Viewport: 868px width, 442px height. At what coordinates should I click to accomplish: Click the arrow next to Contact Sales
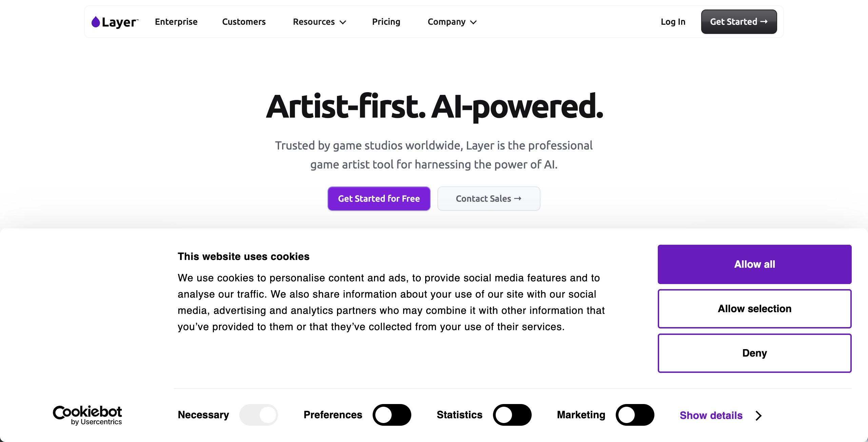[x=518, y=199]
